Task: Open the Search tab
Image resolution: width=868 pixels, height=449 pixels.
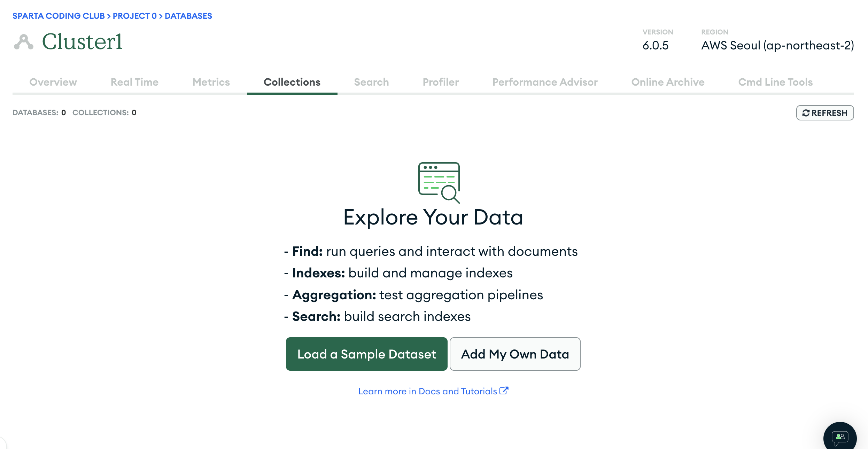Action: pyautogui.click(x=371, y=82)
